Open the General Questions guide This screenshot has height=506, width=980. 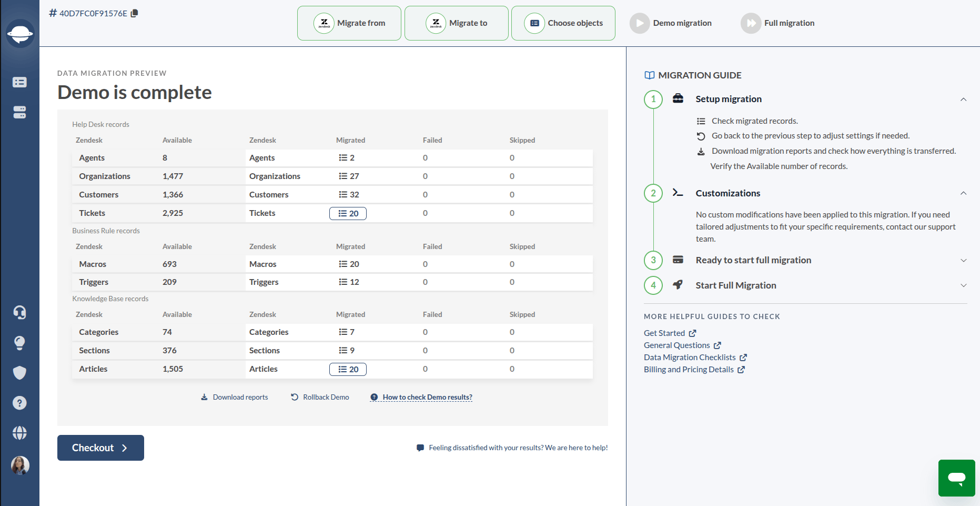pyautogui.click(x=682, y=345)
